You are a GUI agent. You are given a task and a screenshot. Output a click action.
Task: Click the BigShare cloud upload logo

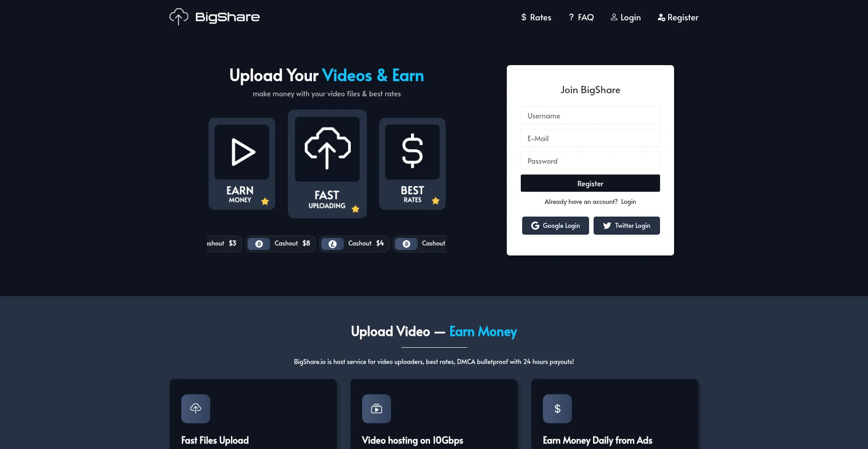pyautogui.click(x=178, y=16)
